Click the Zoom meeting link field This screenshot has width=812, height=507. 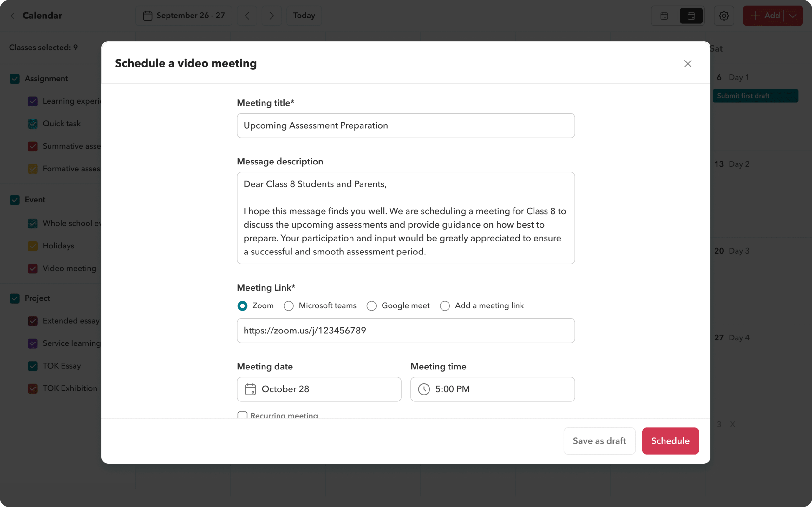pos(406,331)
